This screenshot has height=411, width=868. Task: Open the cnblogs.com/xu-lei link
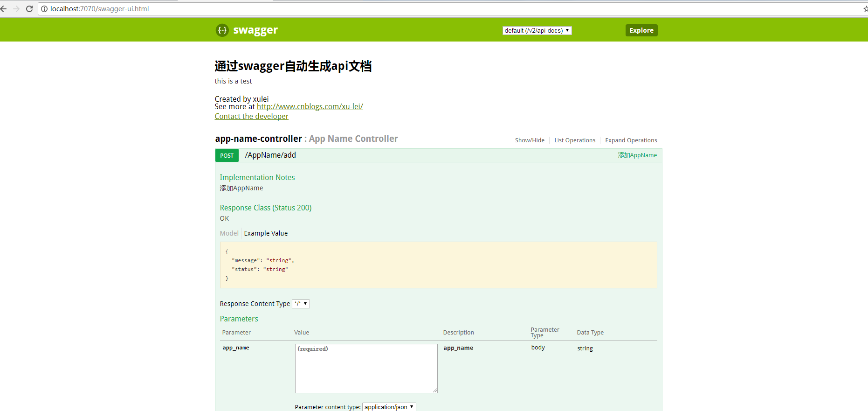[310, 106]
